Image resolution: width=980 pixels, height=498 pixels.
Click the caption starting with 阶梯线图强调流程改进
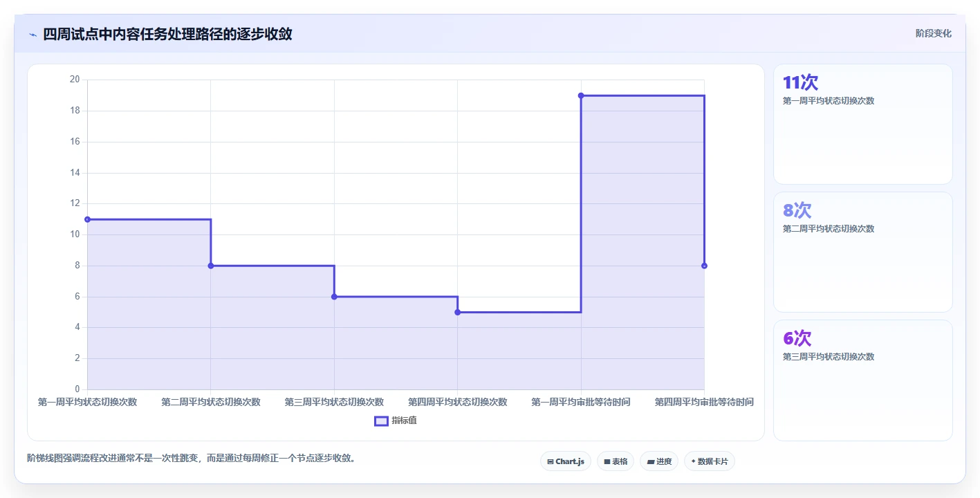pyautogui.click(x=192, y=458)
